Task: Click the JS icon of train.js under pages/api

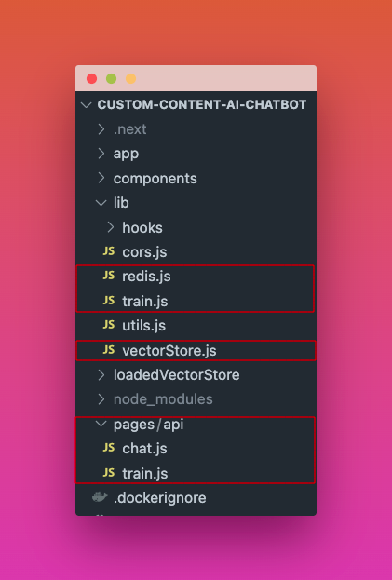Action: tap(108, 473)
